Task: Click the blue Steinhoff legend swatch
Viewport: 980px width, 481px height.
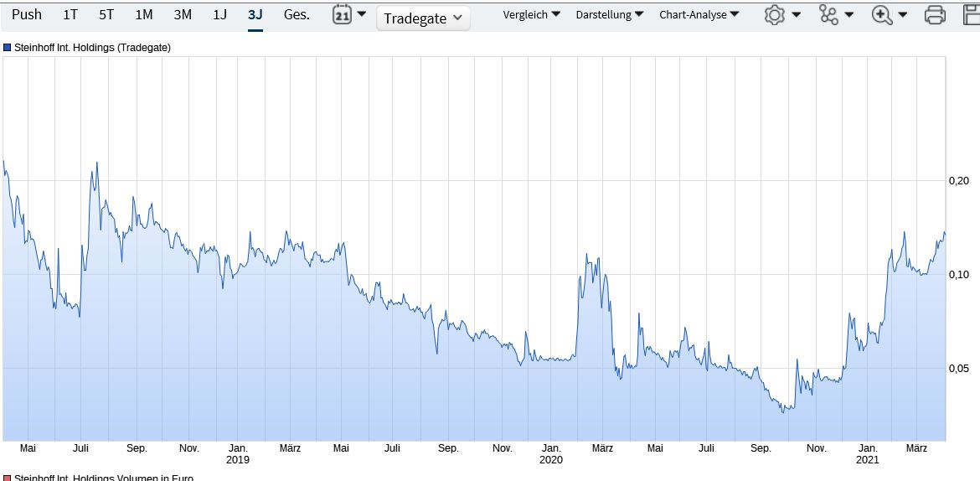Action: click(8, 47)
